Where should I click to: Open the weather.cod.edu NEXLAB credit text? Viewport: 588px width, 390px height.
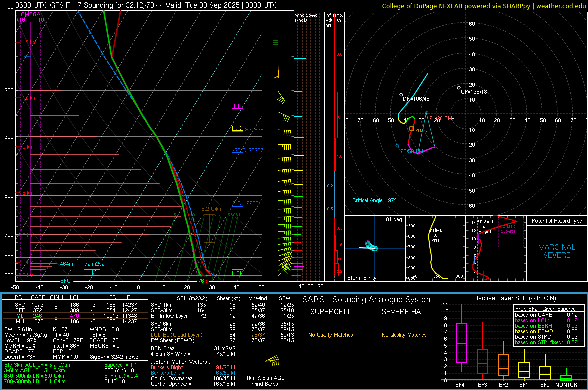pos(484,6)
